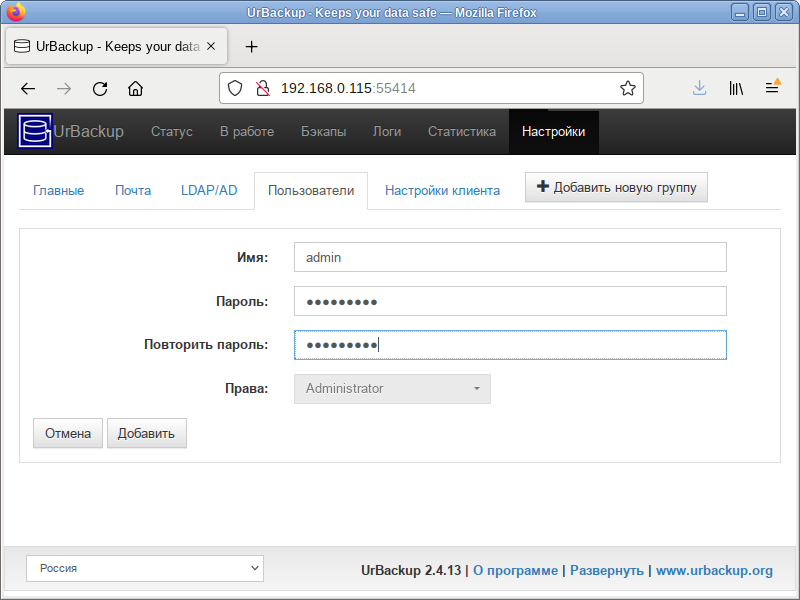Bookmark this page with the star icon
The width and height of the screenshot is (800, 600).
point(628,88)
